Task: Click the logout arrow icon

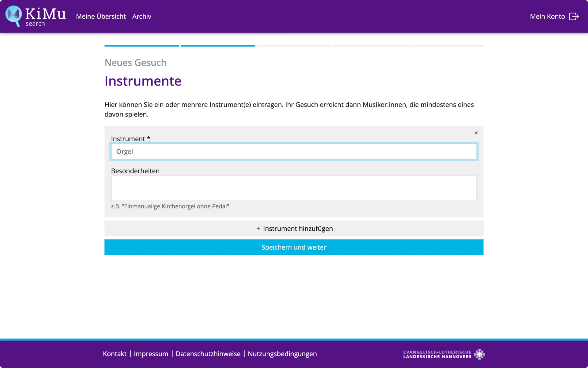Action: point(574,16)
